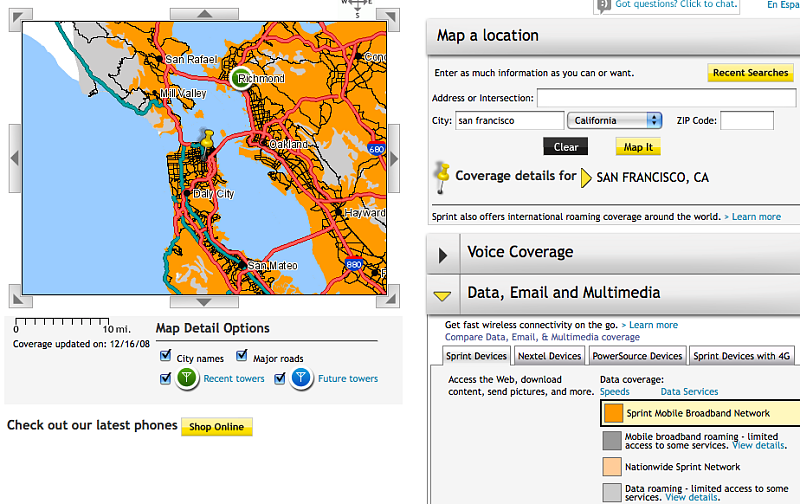Collapse the Data, Email and Multimedia section

(x=442, y=295)
